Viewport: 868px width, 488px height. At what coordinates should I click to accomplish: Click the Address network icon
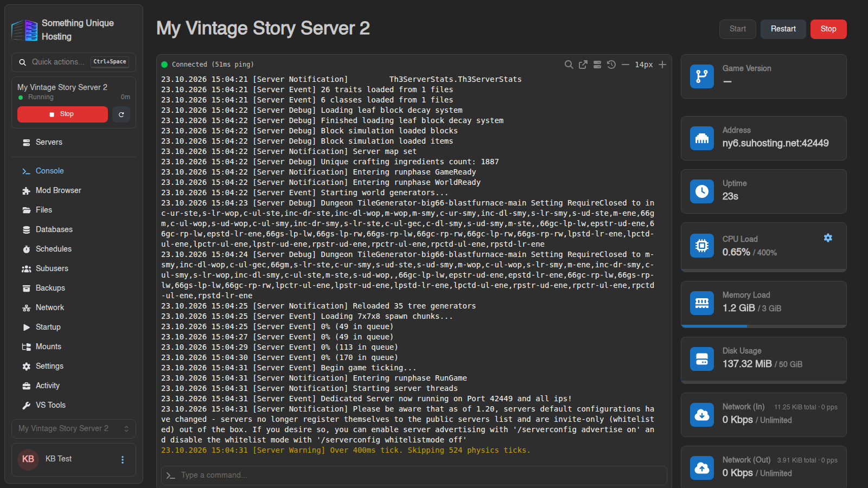click(702, 138)
